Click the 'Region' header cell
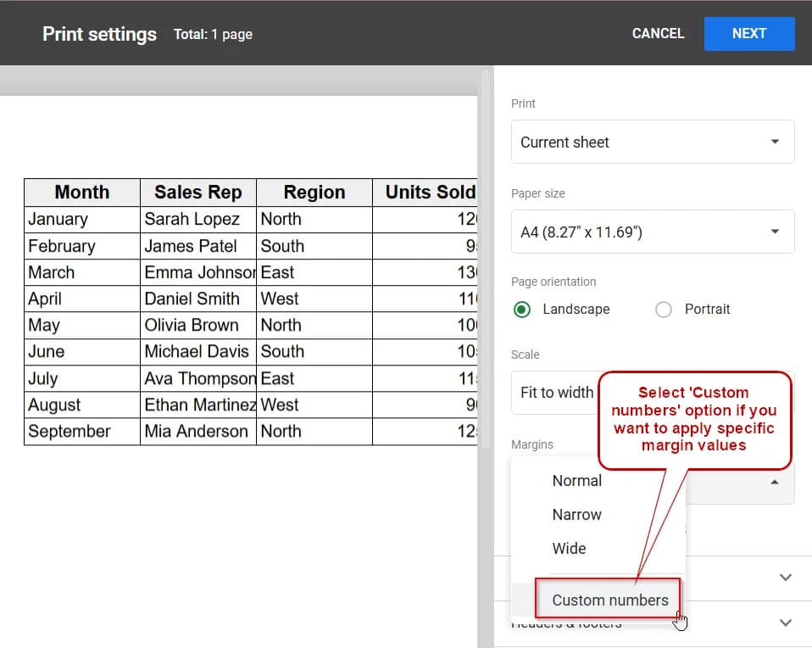Image resolution: width=812 pixels, height=648 pixels. tap(314, 193)
